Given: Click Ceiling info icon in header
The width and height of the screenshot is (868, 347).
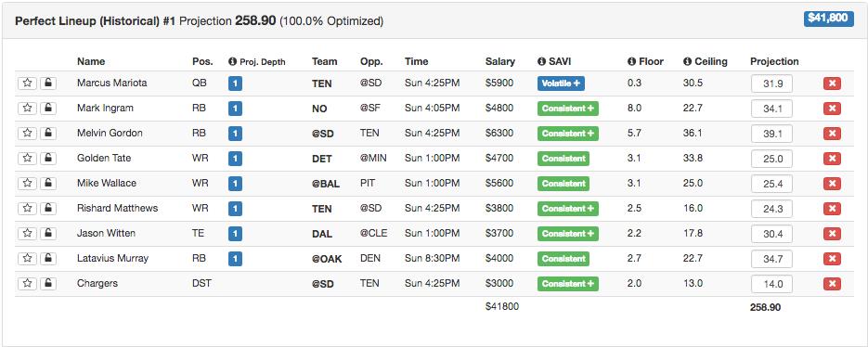Looking at the screenshot, I should [x=687, y=61].
